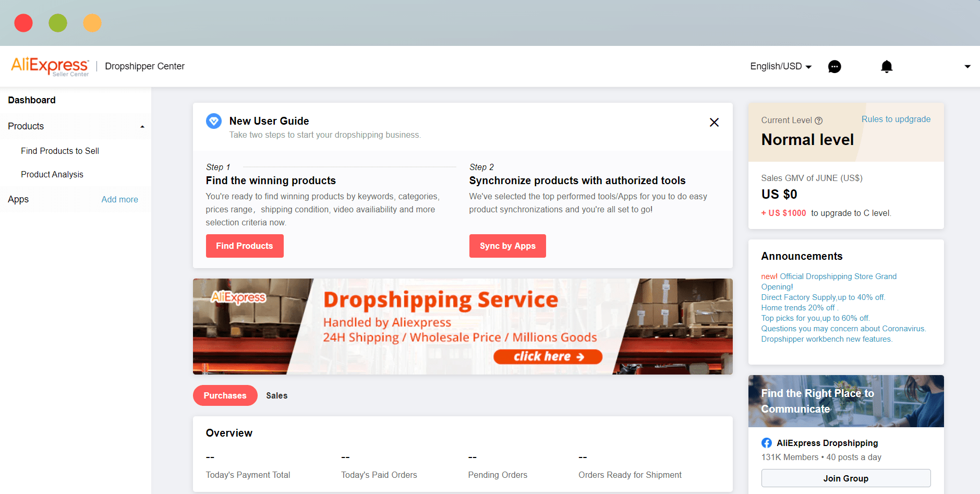Image resolution: width=980 pixels, height=494 pixels.
Task: Click the Facebook icon beside AliExpress Dropshipping
Action: (767, 443)
